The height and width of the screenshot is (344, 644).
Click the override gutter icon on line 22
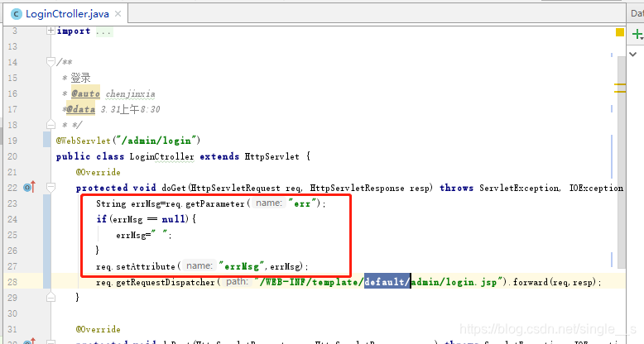(30, 187)
